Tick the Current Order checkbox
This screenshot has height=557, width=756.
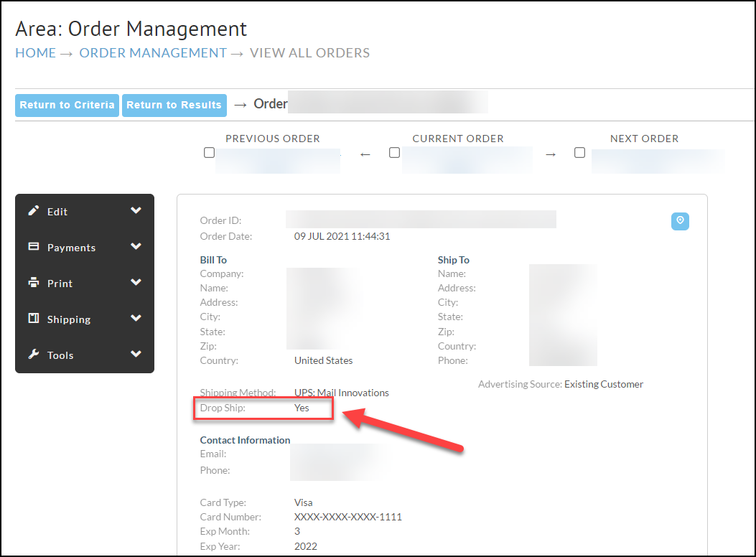[394, 153]
